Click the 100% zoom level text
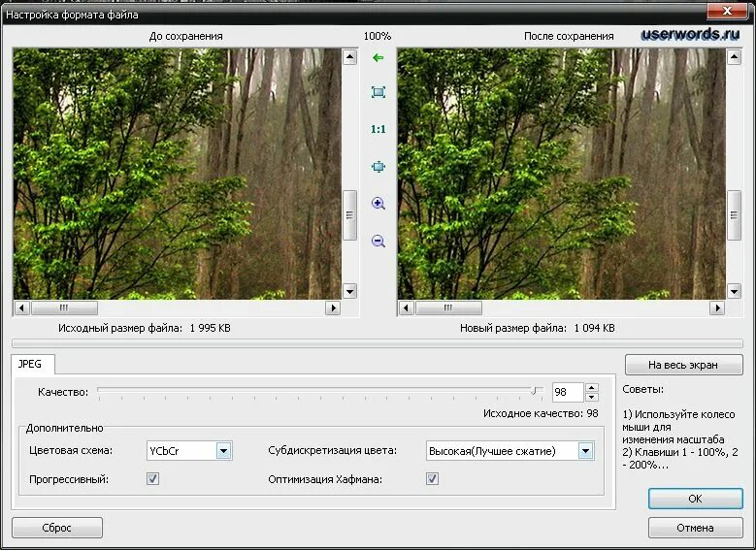This screenshot has height=550, width=756. click(x=378, y=36)
